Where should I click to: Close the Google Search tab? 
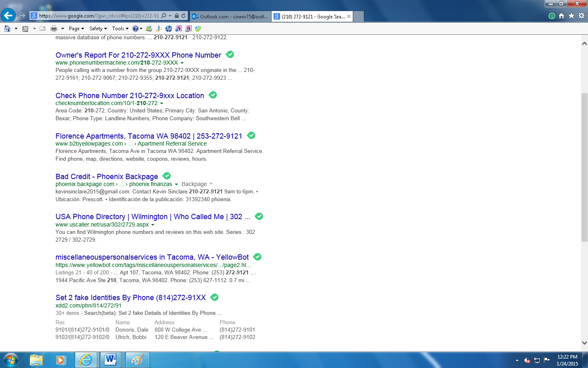(x=349, y=16)
